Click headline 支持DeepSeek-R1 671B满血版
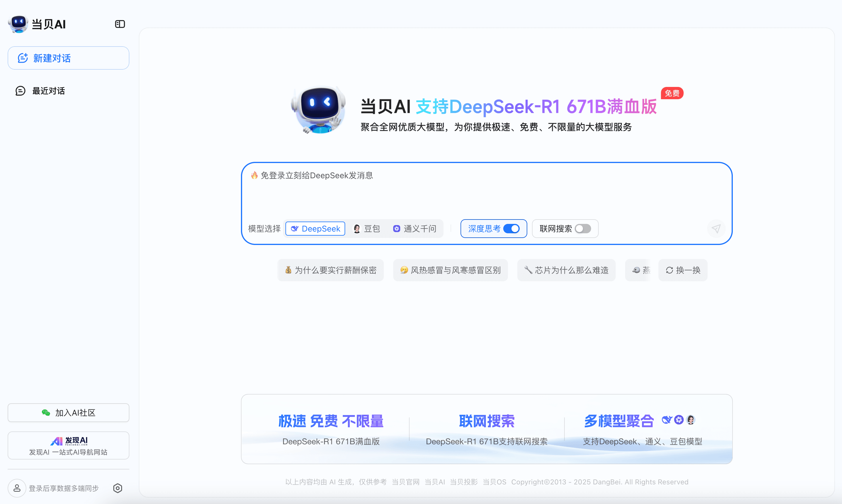 (536, 107)
